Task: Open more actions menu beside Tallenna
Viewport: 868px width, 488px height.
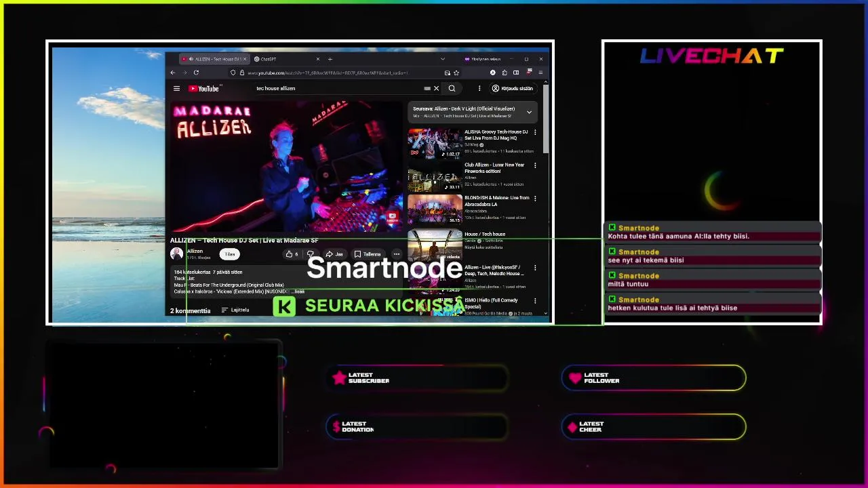Action: point(397,254)
